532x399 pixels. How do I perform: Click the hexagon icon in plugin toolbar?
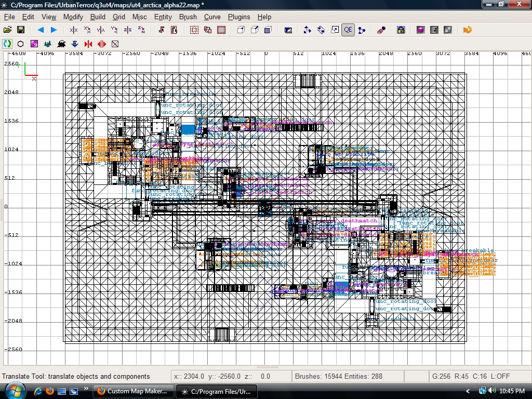[21, 44]
